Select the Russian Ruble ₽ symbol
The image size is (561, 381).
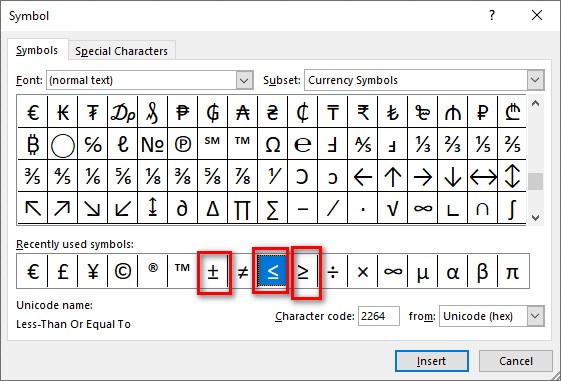(x=483, y=112)
